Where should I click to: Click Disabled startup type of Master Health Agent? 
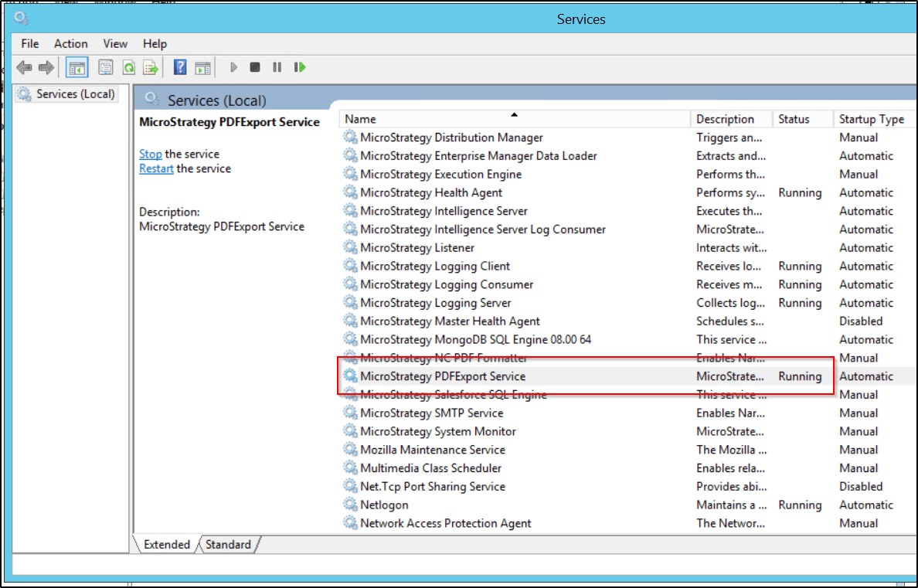861,321
